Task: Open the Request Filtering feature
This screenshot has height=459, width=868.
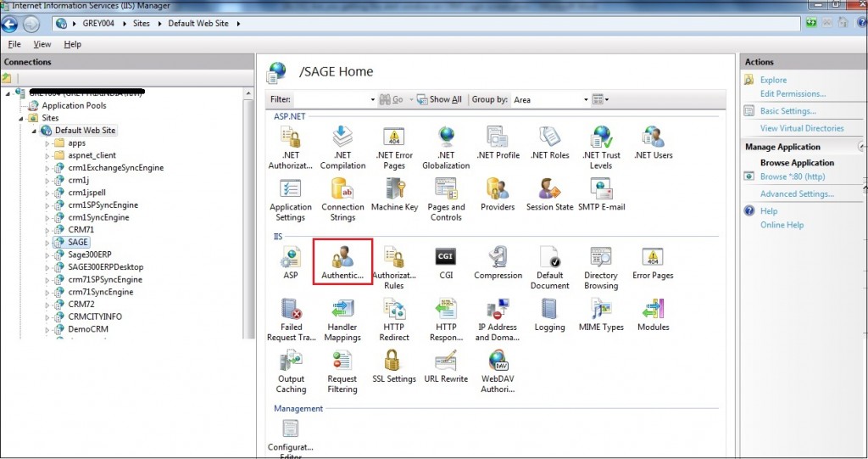Action: pos(342,372)
